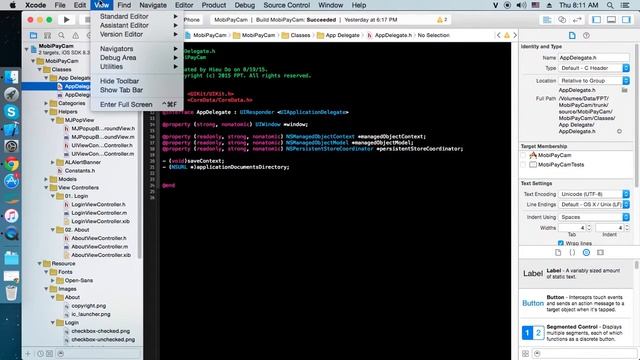Screen dimensions: 640x360
Task: Open the Indent Using dropdown
Action: click(x=594, y=217)
